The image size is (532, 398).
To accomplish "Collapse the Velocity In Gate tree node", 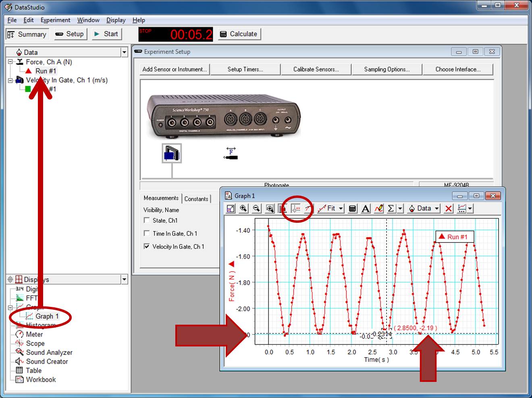I will 10,80.
